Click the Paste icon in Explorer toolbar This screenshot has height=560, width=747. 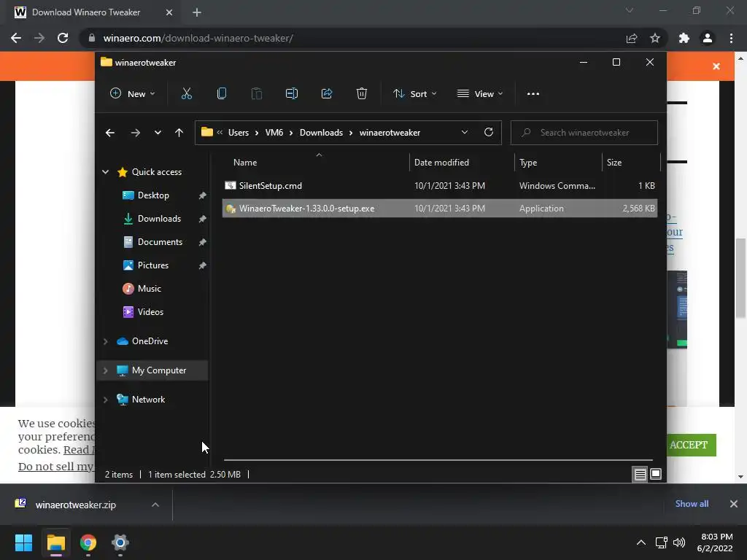click(256, 94)
